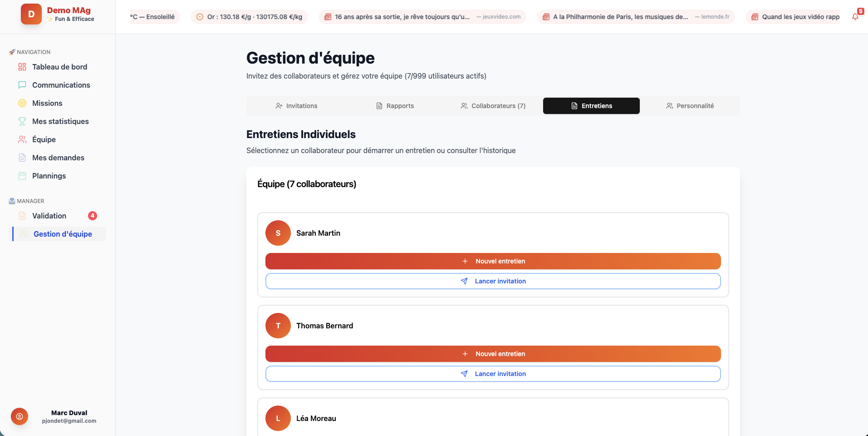Click the Missions target icon

22,103
